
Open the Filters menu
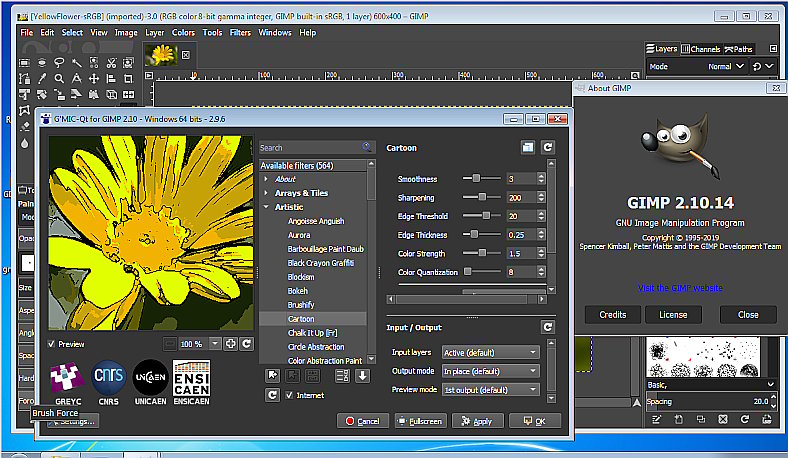pos(240,32)
